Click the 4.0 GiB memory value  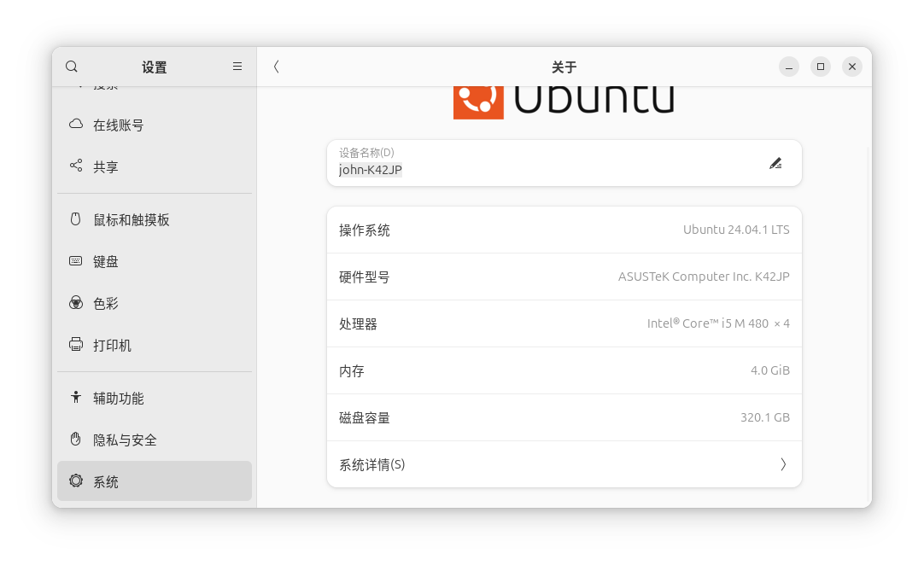pos(770,370)
